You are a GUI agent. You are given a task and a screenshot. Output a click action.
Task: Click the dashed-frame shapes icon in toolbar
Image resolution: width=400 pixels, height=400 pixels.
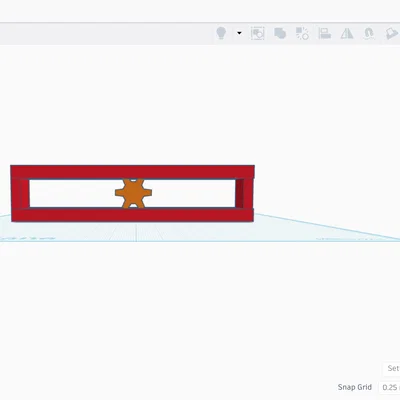tap(258, 33)
